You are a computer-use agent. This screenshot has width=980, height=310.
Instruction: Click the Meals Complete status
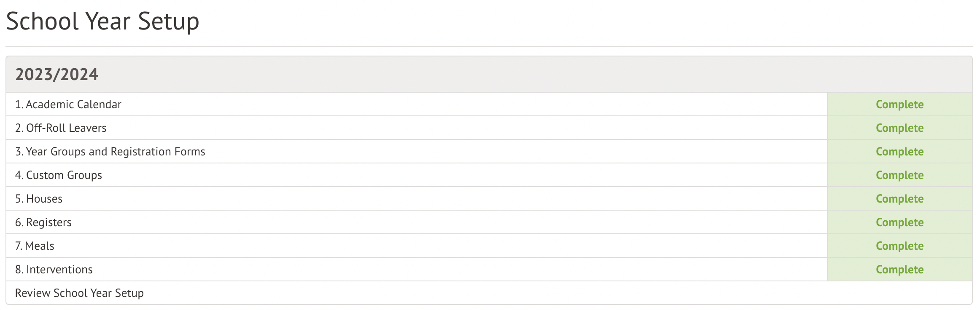click(x=899, y=246)
